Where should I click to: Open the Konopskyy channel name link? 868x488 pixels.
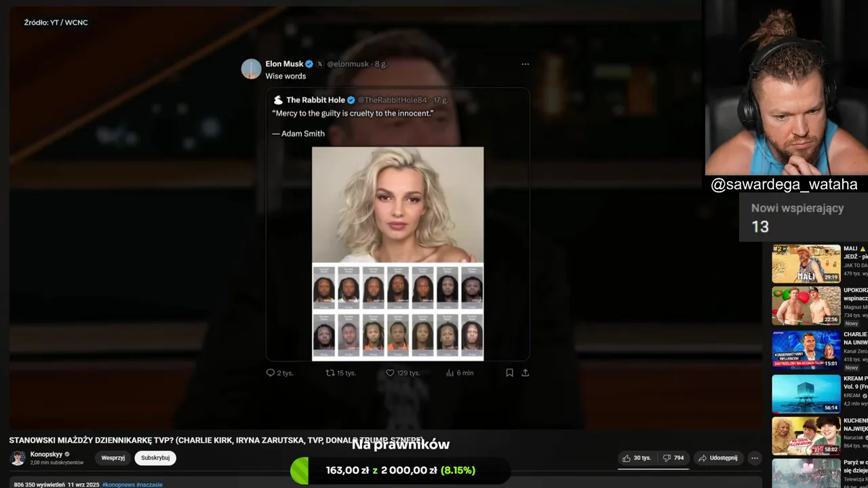click(46, 454)
